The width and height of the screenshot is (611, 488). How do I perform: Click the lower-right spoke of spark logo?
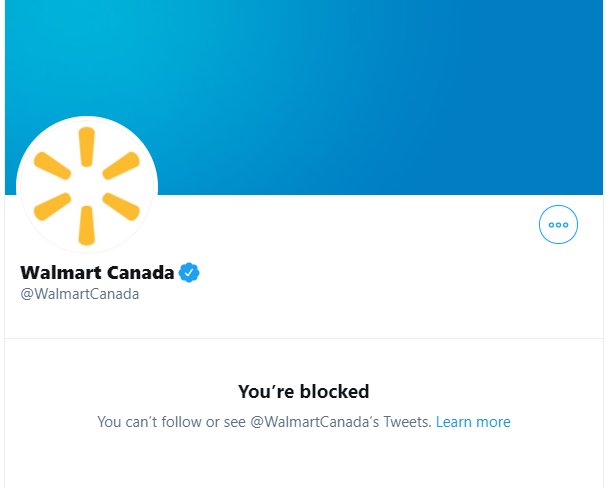(121, 207)
